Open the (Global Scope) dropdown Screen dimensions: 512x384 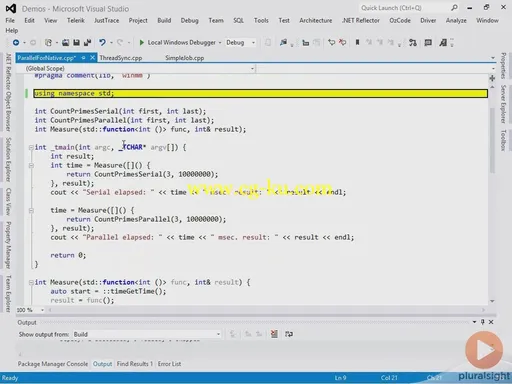tap(139, 68)
